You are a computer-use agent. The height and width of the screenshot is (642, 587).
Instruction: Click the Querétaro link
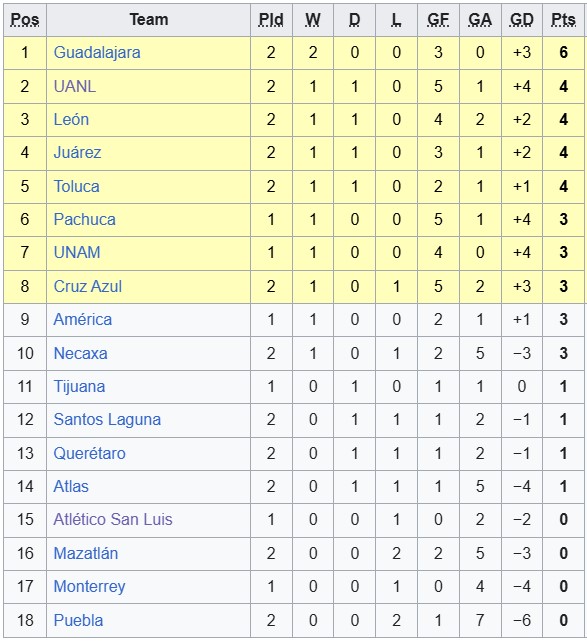click(x=90, y=453)
